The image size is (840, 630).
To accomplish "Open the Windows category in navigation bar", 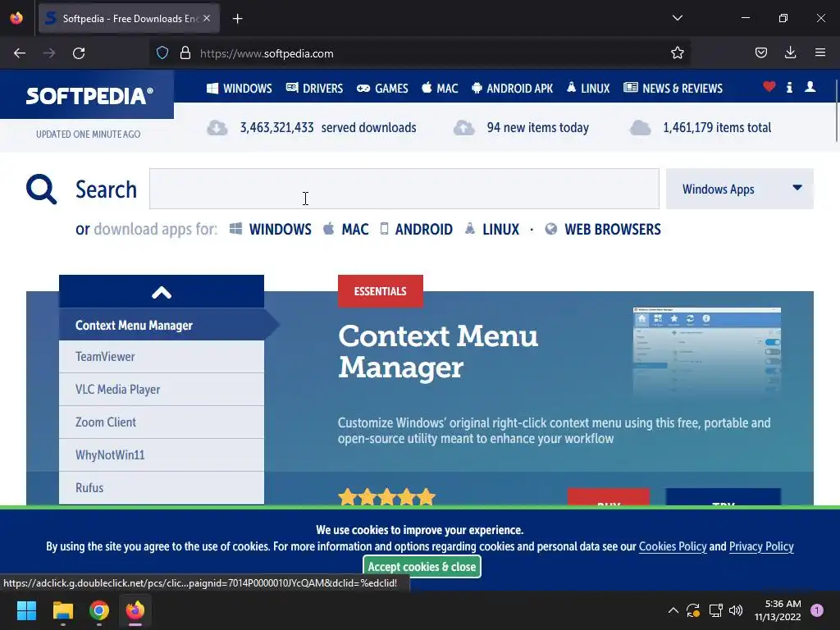I will (x=240, y=89).
